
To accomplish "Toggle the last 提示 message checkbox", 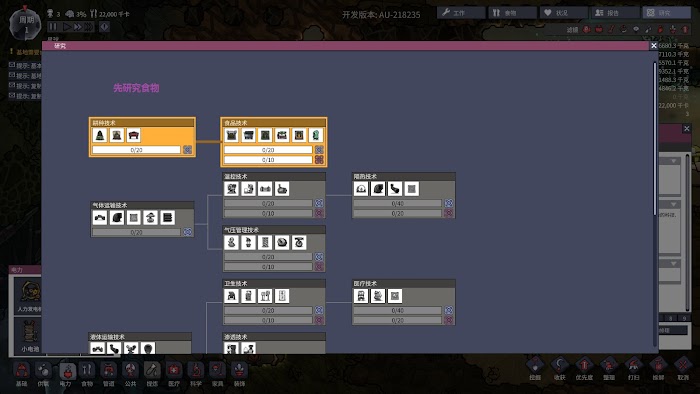I will [x=12, y=95].
